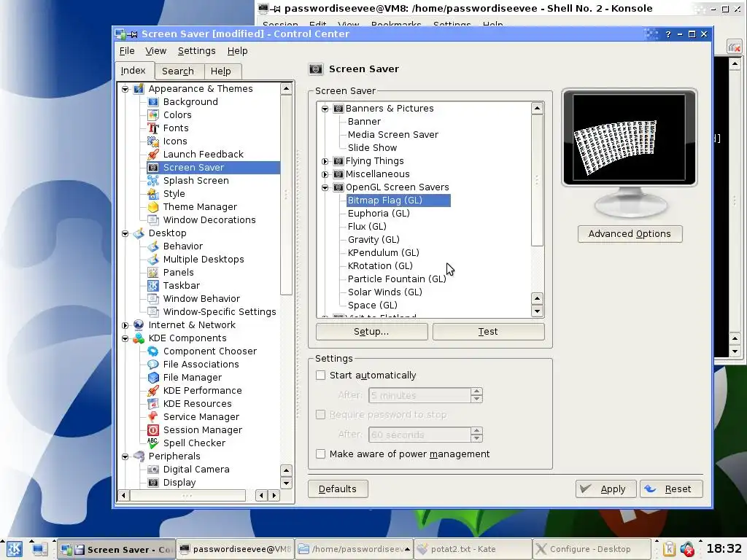Screen dimensions: 747x560
Task: Open the File menu in Control Center
Action: coord(127,51)
